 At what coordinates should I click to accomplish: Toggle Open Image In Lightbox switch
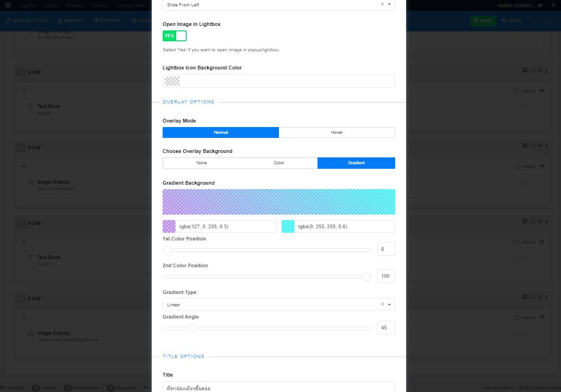(x=174, y=36)
